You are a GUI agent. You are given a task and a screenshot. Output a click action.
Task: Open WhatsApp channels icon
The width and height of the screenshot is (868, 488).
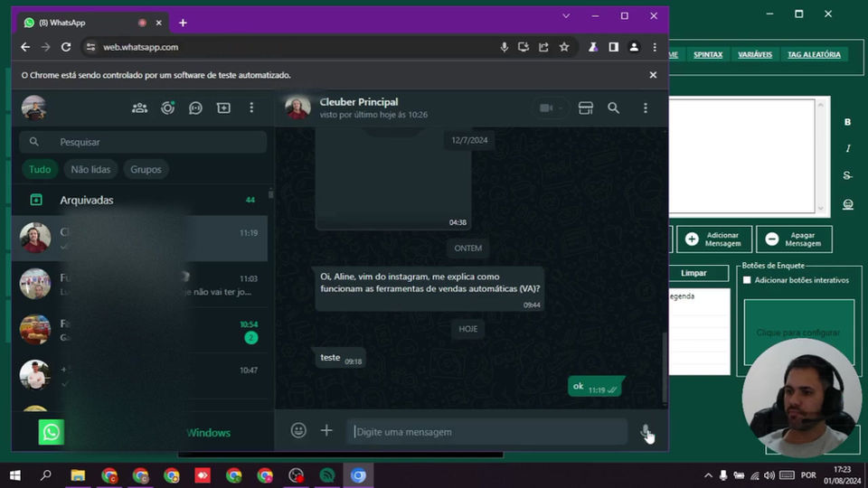click(195, 108)
